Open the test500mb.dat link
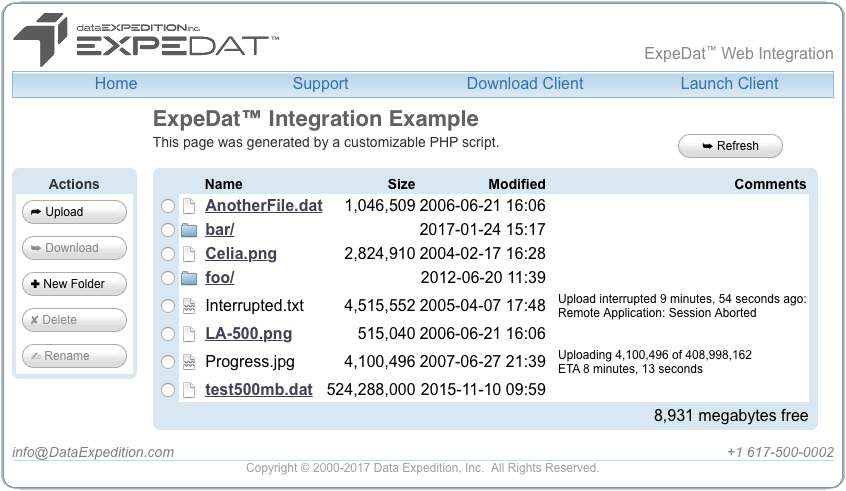Viewport: 846px width, 491px height. (x=258, y=390)
